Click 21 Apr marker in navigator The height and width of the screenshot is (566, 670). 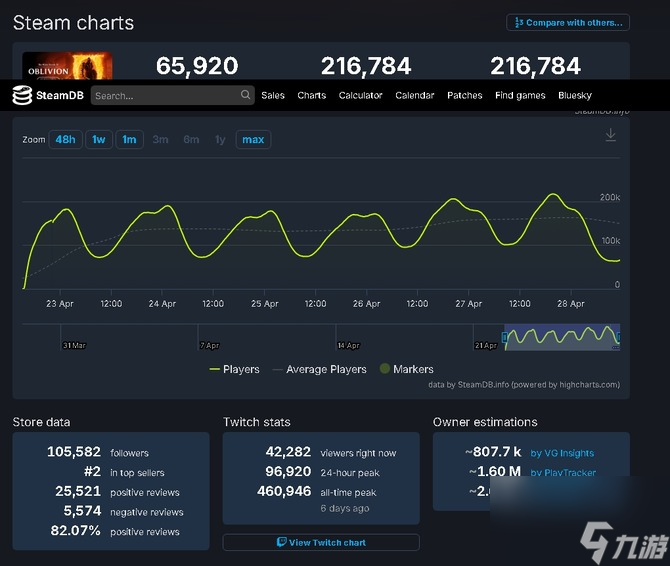coord(486,345)
